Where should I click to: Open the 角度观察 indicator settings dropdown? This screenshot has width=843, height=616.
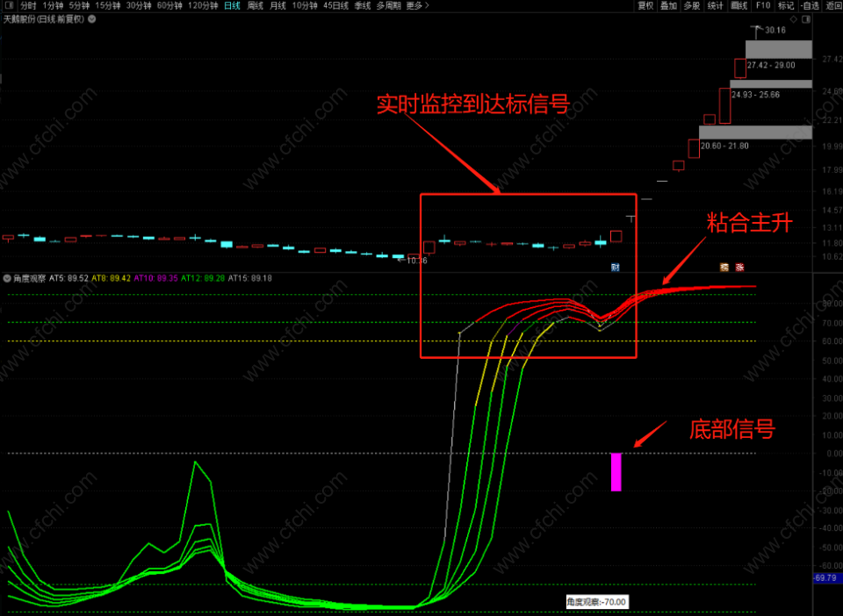(8, 278)
